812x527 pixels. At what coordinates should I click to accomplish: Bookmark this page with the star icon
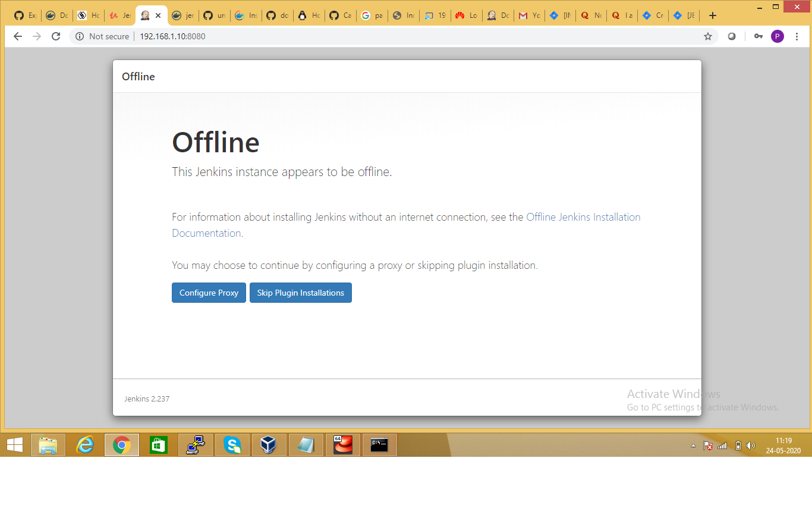(707, 36)
